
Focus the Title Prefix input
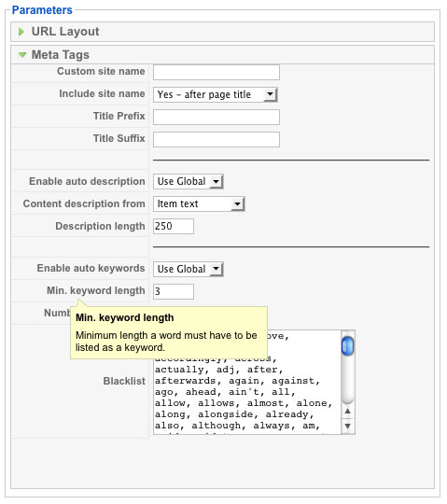coord(217,117)
